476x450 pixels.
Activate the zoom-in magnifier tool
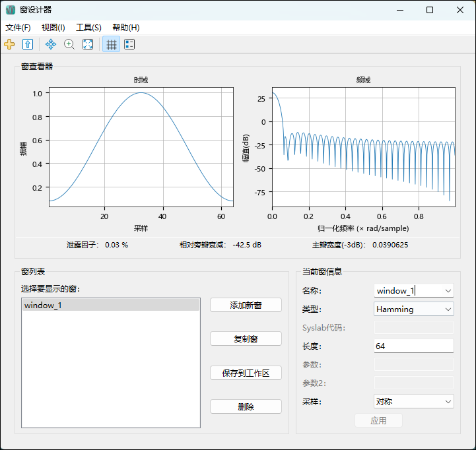tap(69, 44)
